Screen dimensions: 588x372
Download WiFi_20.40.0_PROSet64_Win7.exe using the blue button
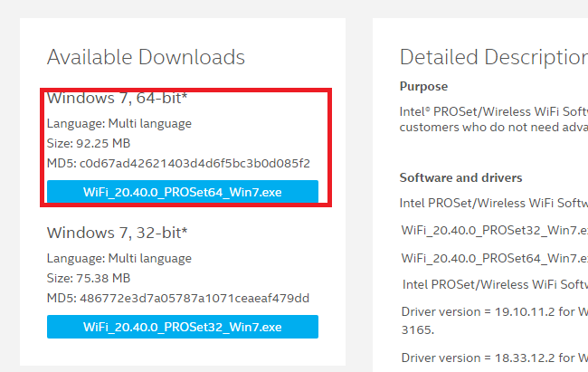(x=183, y=191)
